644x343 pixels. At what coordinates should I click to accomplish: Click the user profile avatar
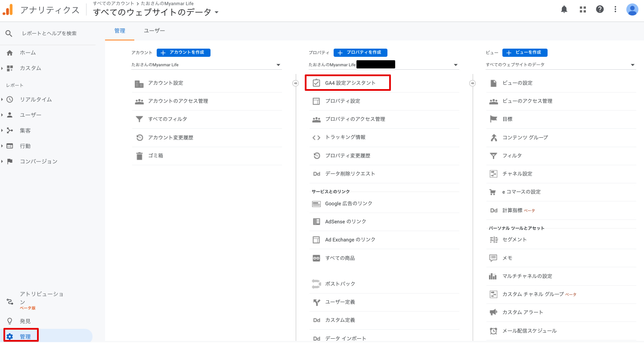pos(632,9)
